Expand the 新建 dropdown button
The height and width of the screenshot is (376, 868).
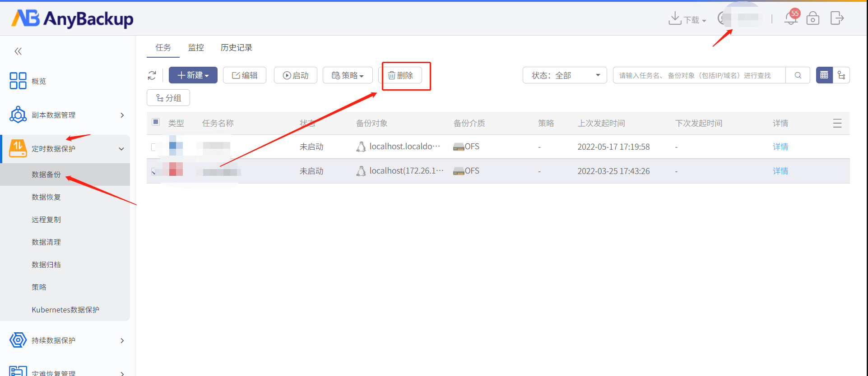point(193,75)
